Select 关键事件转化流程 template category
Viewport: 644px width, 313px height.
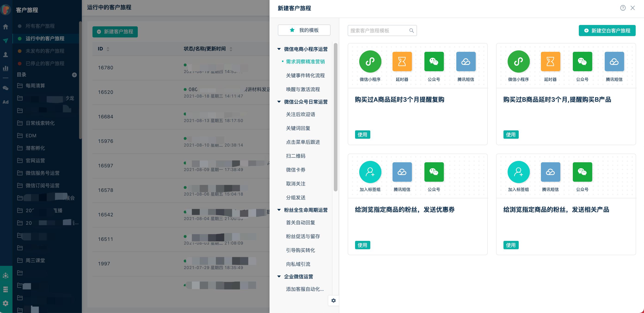tap(305, 76)
